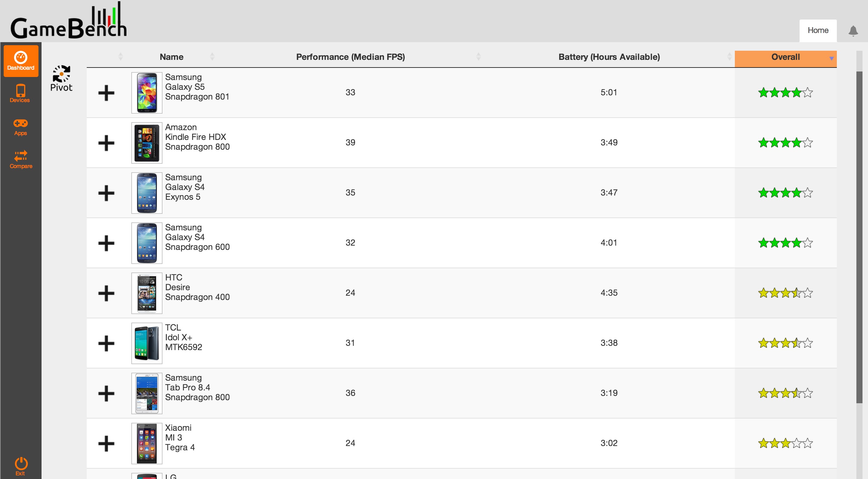
Task: Expand the Amazon Kindle Fire HDX row
Action: pos(107,143)
